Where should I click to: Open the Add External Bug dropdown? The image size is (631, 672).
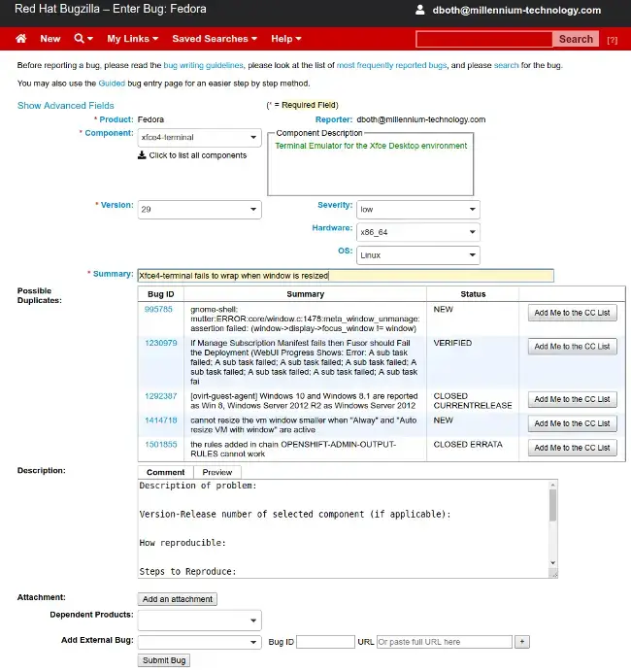pos(199,642)
